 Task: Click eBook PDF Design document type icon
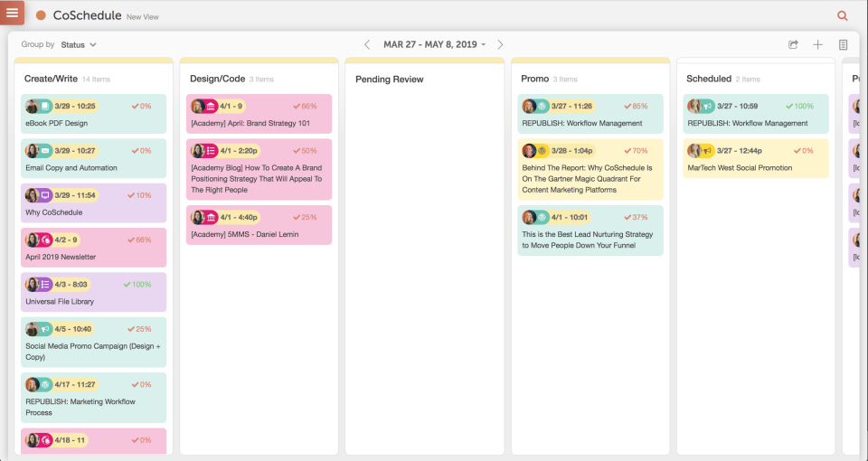[45, 107]
